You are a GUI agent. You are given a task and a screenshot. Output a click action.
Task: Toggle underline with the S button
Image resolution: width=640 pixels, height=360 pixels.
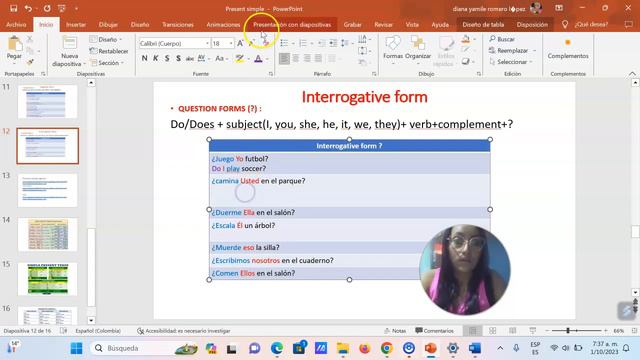[167, 58]
